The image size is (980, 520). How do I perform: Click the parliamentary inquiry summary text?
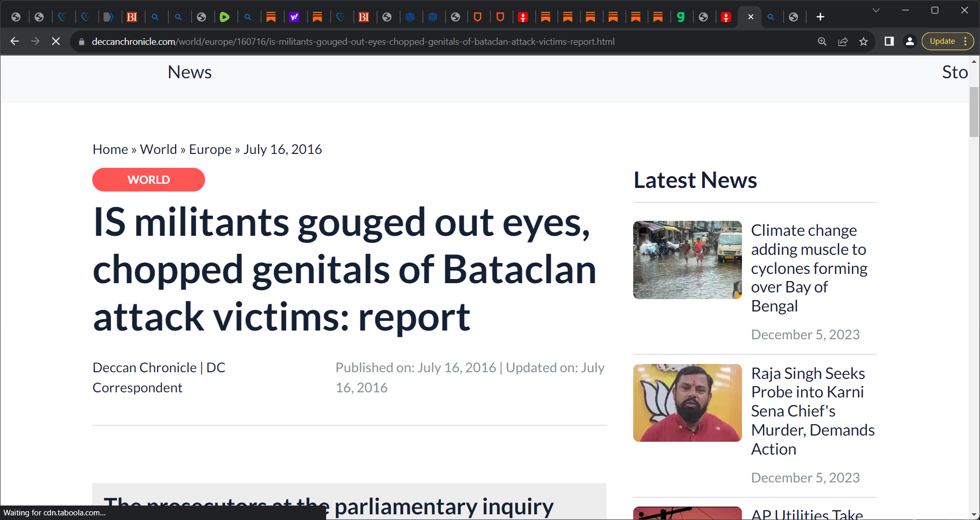click(x=329, y=507)
